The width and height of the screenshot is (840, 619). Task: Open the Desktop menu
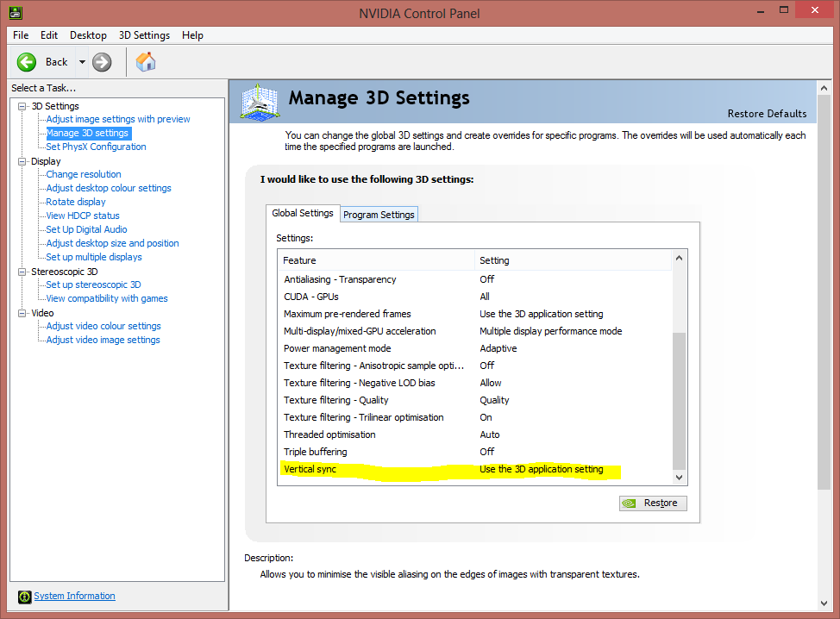point(88,35)
